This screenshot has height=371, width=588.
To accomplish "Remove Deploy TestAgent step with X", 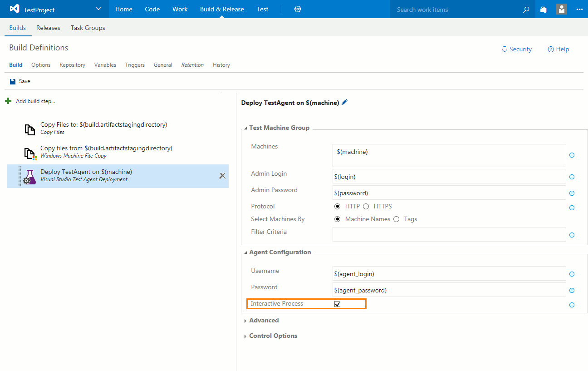I will click(222, 176).
